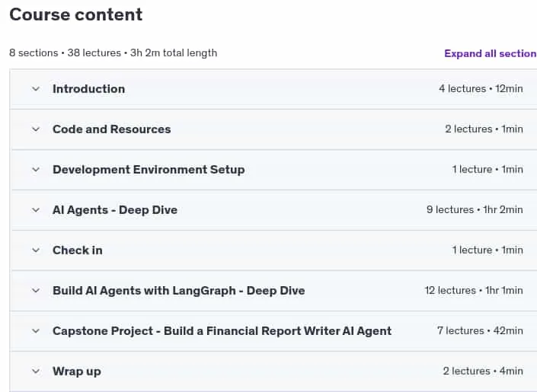
Task: Open Capstone Project Financial Report Writer title
Action: coord(222,331)
